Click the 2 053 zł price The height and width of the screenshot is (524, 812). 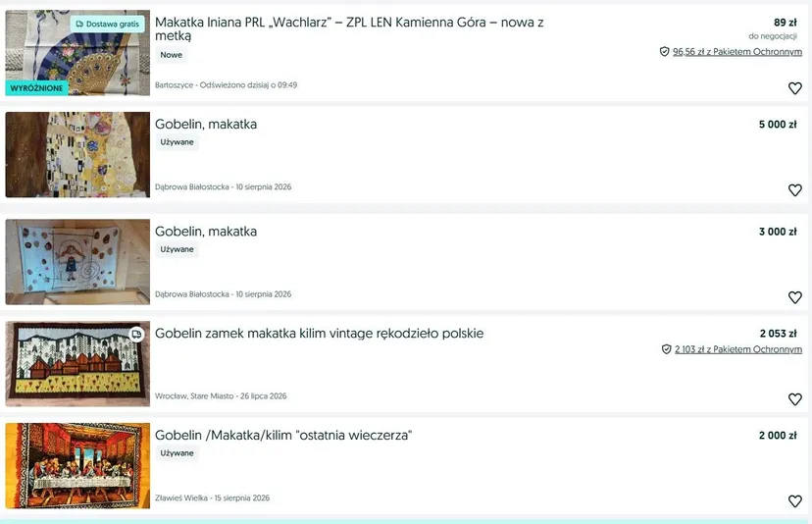(x=779, y=334)
